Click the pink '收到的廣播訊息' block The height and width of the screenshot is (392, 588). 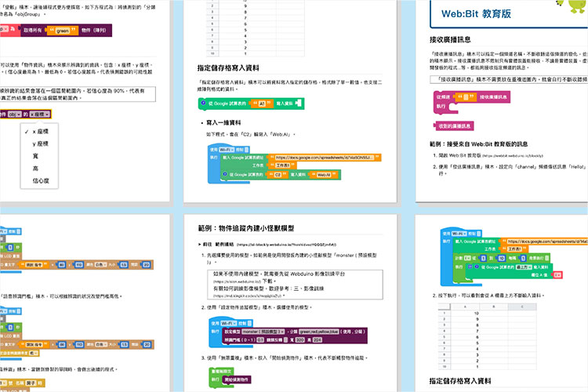tap(454, 125)
